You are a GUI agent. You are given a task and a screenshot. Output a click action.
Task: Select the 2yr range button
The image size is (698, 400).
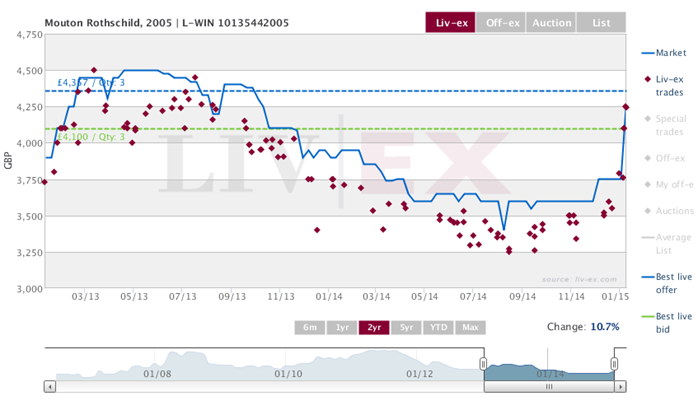click(x=374, y=327)
